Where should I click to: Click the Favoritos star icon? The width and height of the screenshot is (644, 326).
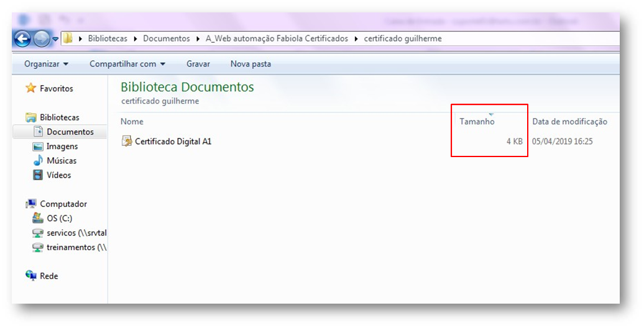click(30, 89)
